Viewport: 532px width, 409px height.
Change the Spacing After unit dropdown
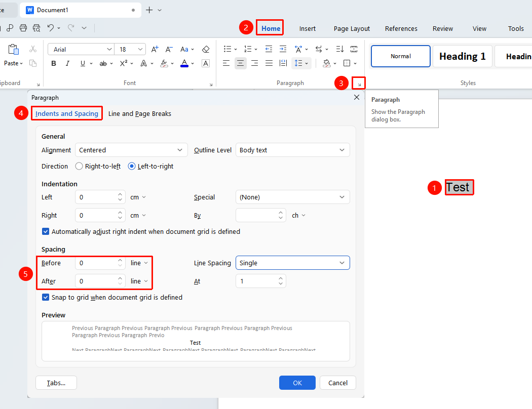pos(139,281)
